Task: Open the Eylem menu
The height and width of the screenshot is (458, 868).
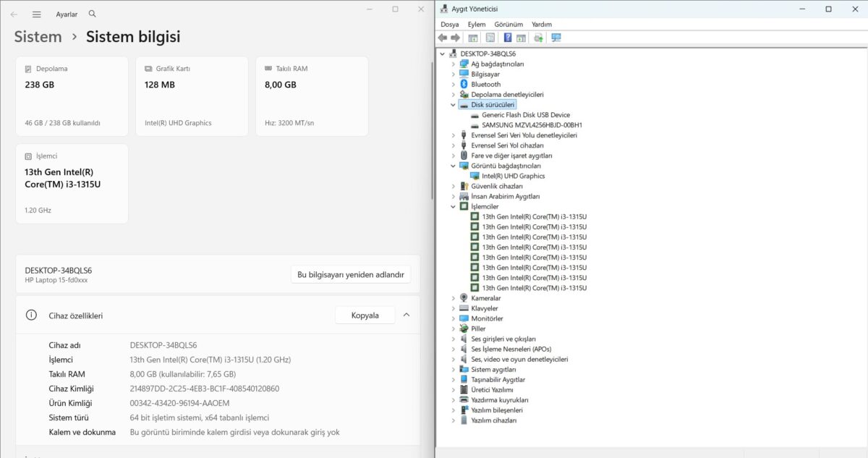Action: point(477,24)
